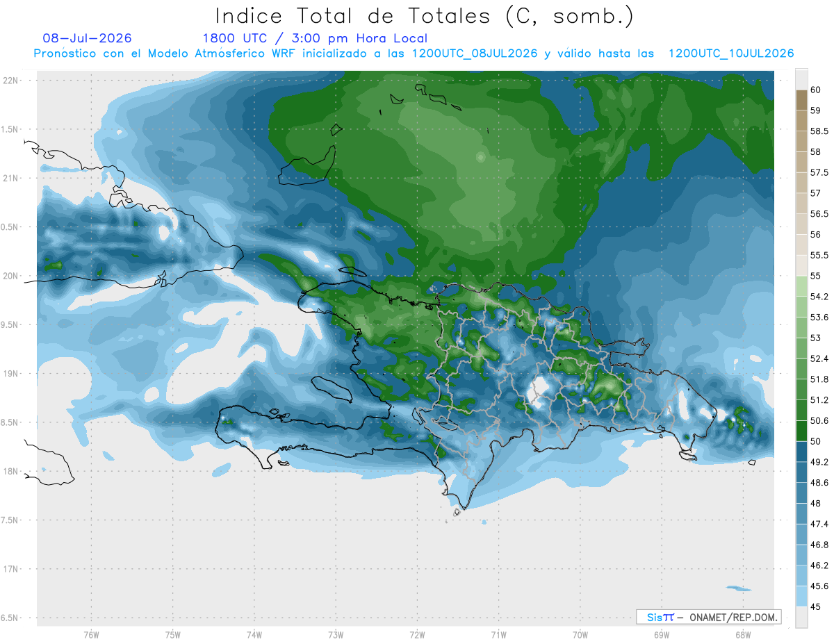This screenshot has width=834, height=644.
Task: Click the colorbar value 57.5
Action: [819, 172]
